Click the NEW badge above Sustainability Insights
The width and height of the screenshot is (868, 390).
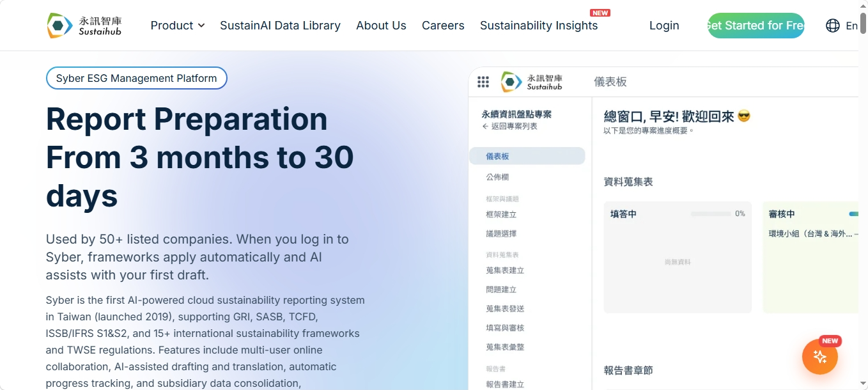pos(600,13)
